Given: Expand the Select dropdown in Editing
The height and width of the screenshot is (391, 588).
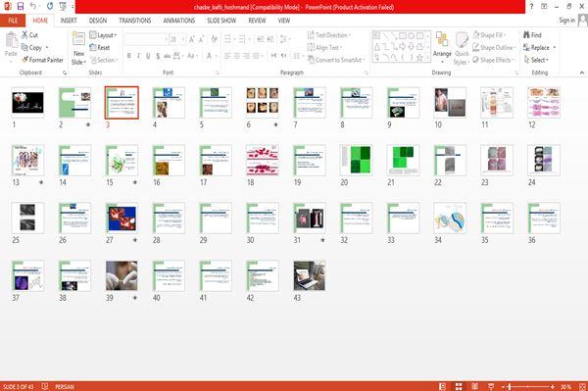Looking at the screenshot, I should [537, 60].
